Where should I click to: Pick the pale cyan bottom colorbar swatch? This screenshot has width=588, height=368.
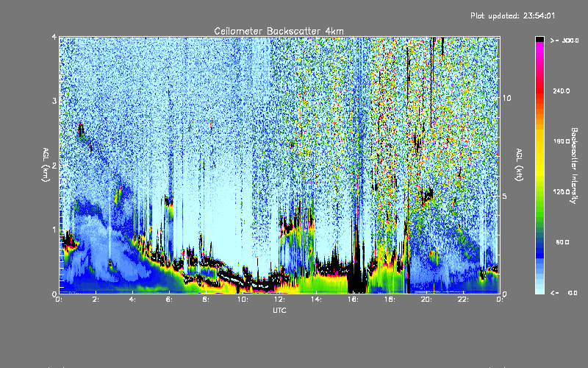[x=539, y=290]
